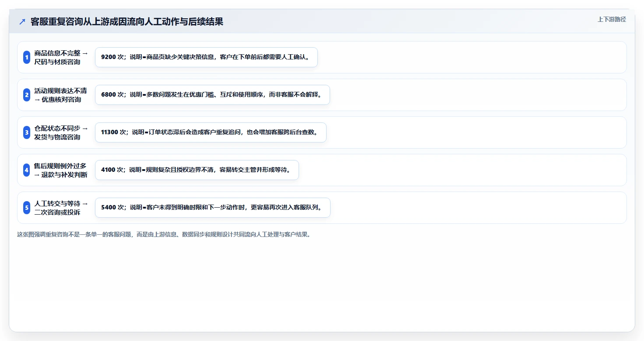Select step badge number 2
This screenshot has height=341, width=644.
[27, 95]
